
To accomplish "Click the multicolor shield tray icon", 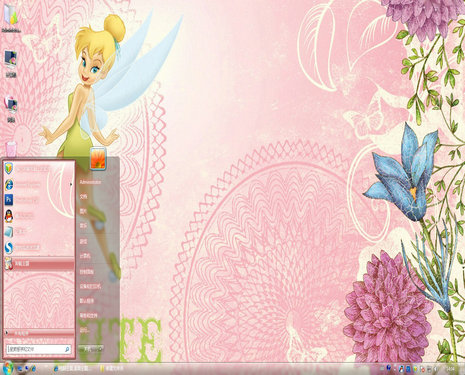I will click(x=415, y=369).
